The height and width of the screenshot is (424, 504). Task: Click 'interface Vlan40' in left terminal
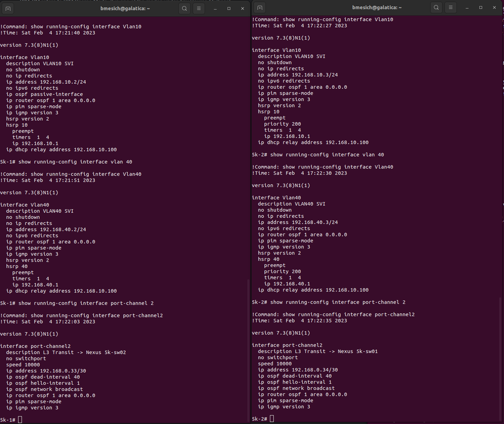[x=24, y=205]
